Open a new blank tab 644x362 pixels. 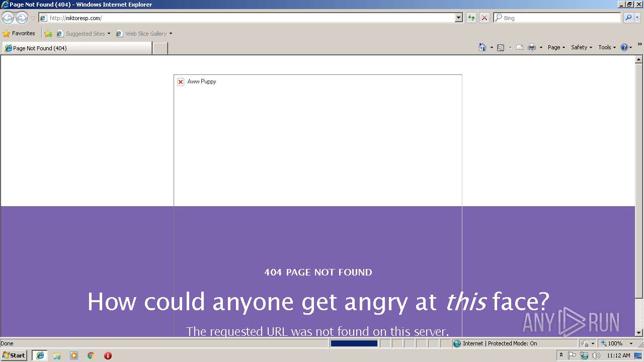point(160,48)
